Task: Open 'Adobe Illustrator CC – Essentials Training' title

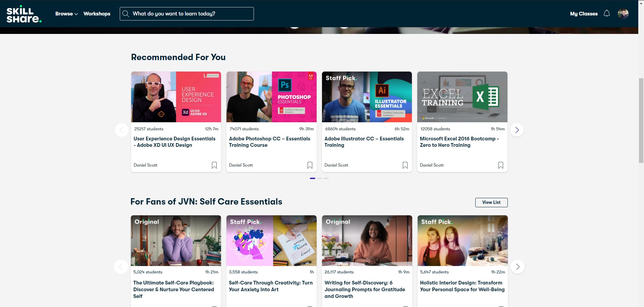Action: [364, 142]
